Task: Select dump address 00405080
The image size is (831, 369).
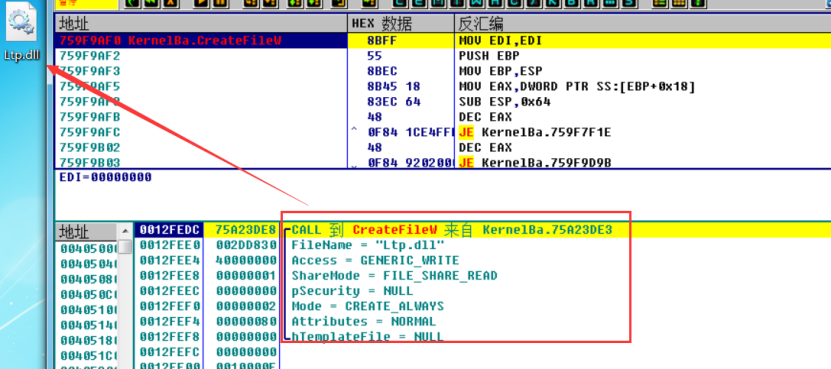Action: [88, 279]
